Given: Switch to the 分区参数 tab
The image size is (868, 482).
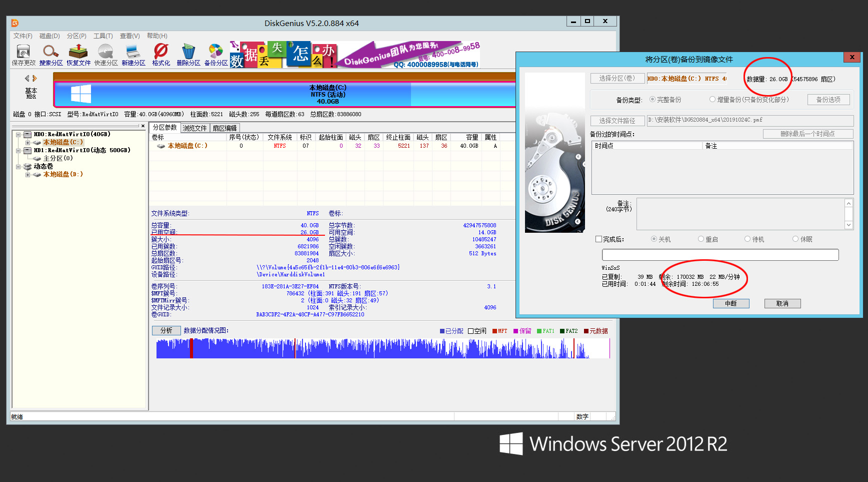Looking at the screenshot, I should (x=164, y=128).
